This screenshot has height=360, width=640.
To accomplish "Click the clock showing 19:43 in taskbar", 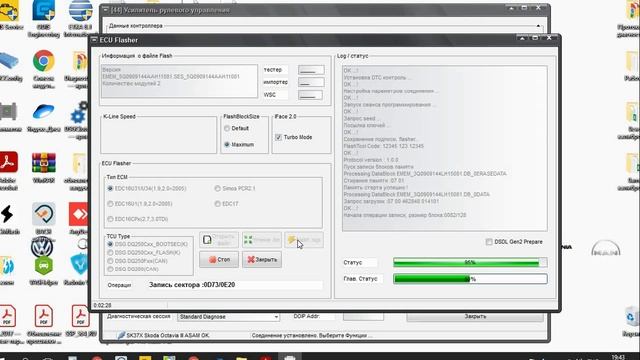I will tap(618, 358).
